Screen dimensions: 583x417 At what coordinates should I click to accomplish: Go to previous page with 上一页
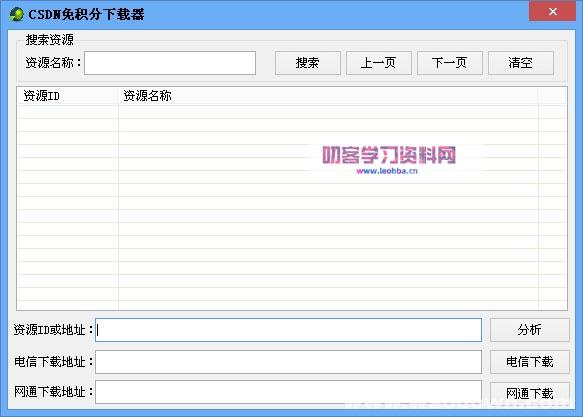[379, 63]
